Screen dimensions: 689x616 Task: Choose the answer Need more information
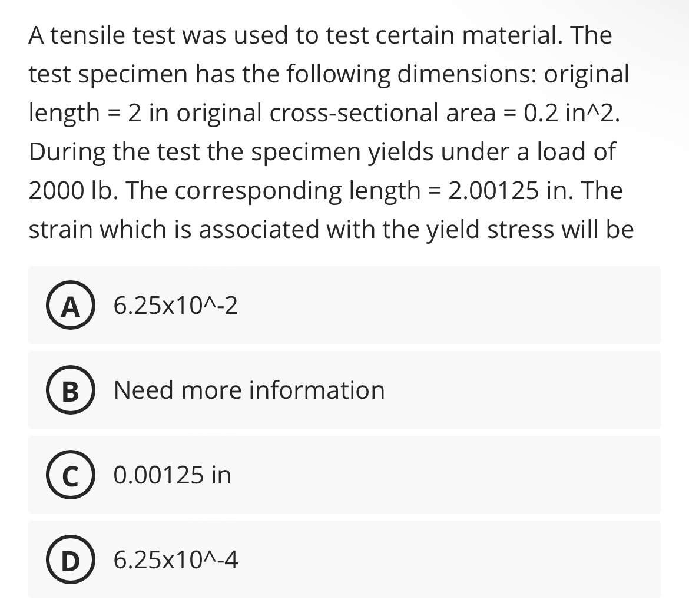pyautogui.click(x=249, y=390)
